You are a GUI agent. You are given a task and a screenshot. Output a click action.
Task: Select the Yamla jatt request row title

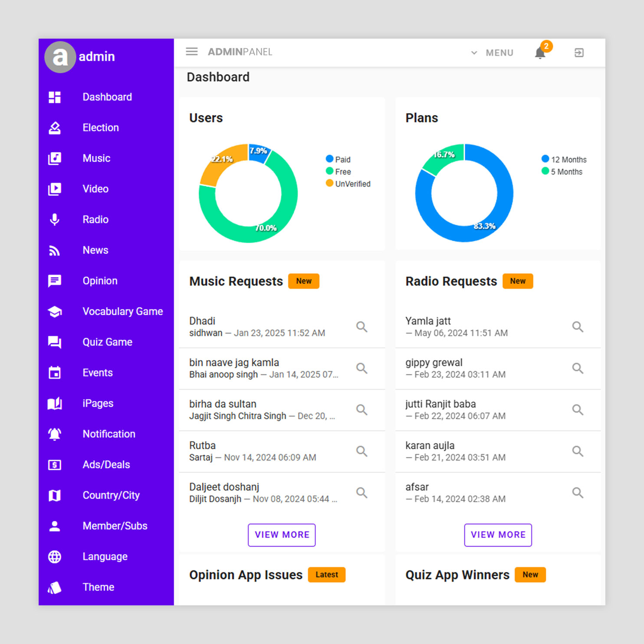pyautogui.click(x=428, y=321)
